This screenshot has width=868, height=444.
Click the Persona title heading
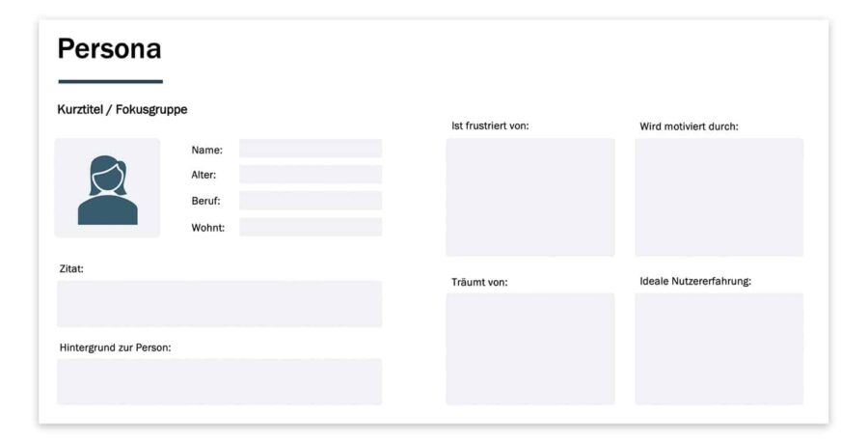click(109, 48)
